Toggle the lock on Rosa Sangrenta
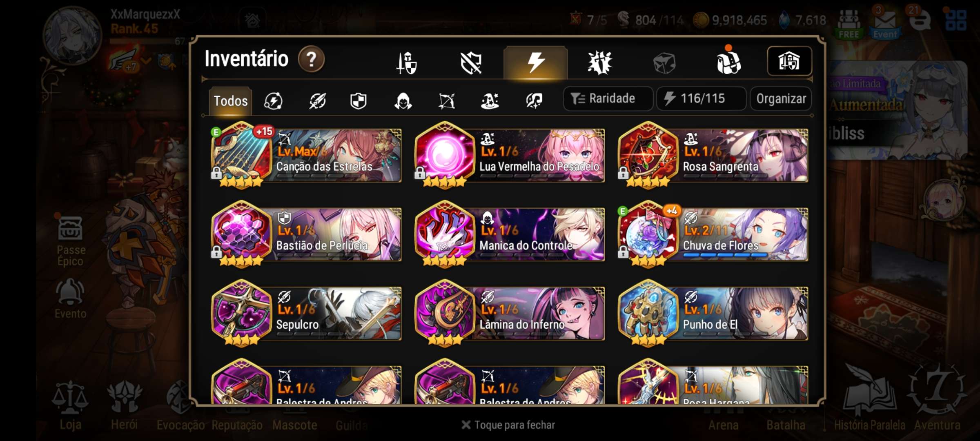The width and height of the screenshot is (980, 441). pyautogui.click(x=623, y=173)
